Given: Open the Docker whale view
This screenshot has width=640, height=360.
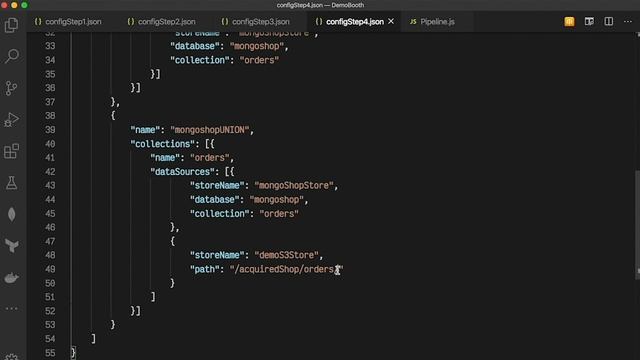Looking at the screenshot, I should click(x=11, y=278).
